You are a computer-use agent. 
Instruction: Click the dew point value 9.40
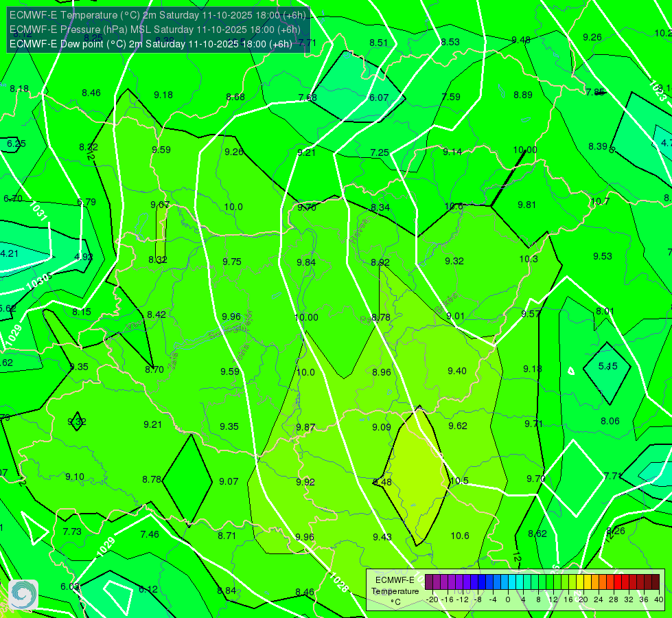point(457,371)
